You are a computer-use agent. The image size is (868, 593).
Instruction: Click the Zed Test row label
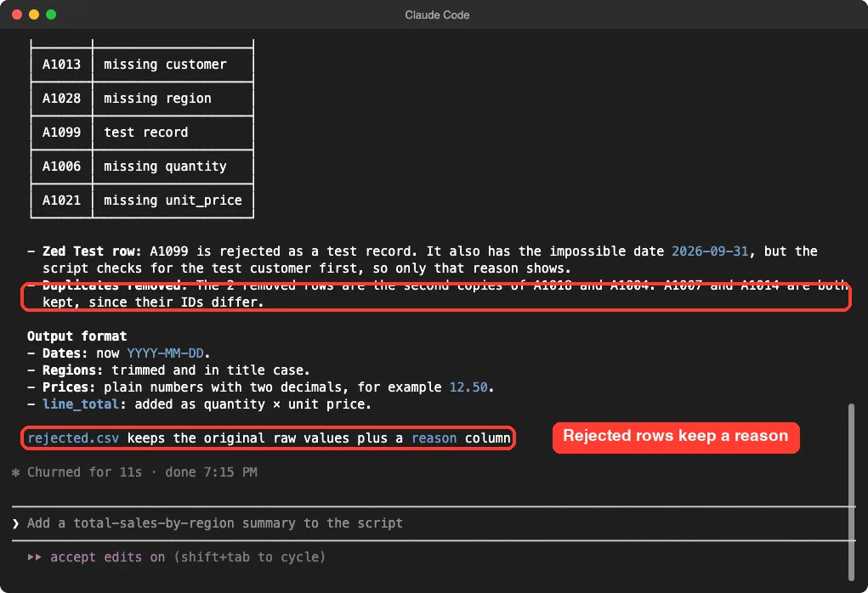[x=92, y=251]
